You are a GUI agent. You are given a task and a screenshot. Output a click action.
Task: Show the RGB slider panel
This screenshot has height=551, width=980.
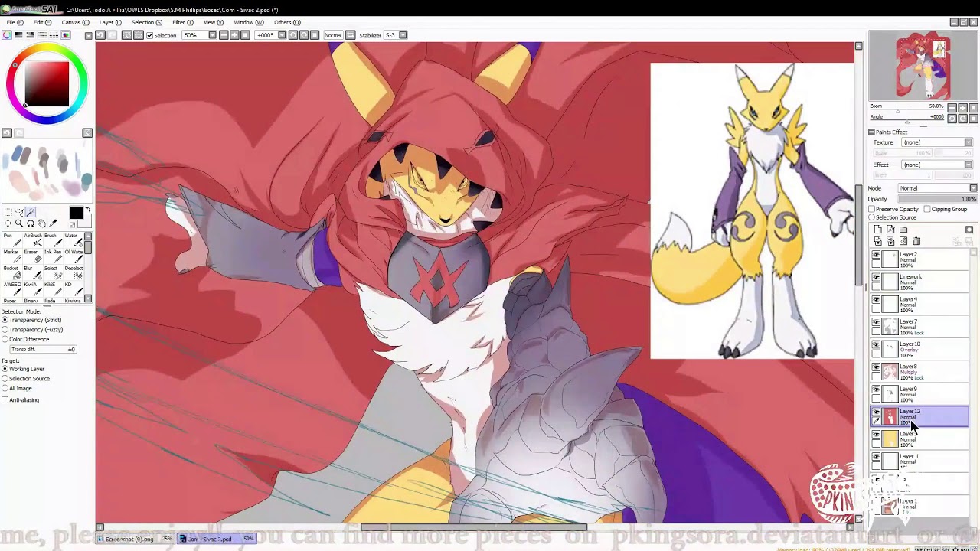click(18, 35)
